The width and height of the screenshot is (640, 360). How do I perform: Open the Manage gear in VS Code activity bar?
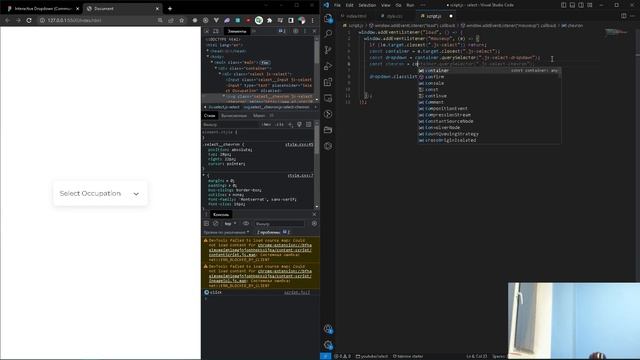328,345
